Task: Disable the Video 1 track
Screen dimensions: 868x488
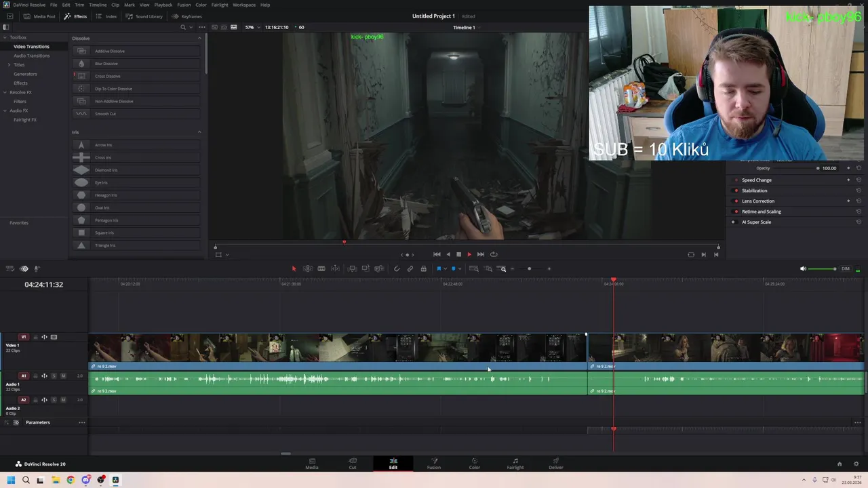Action: [54, 337]
